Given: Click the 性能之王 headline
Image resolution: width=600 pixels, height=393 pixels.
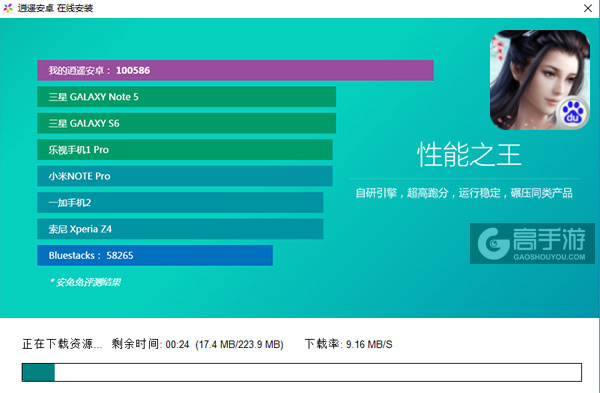Looking at the screenshot, I should tap(469, 155).
